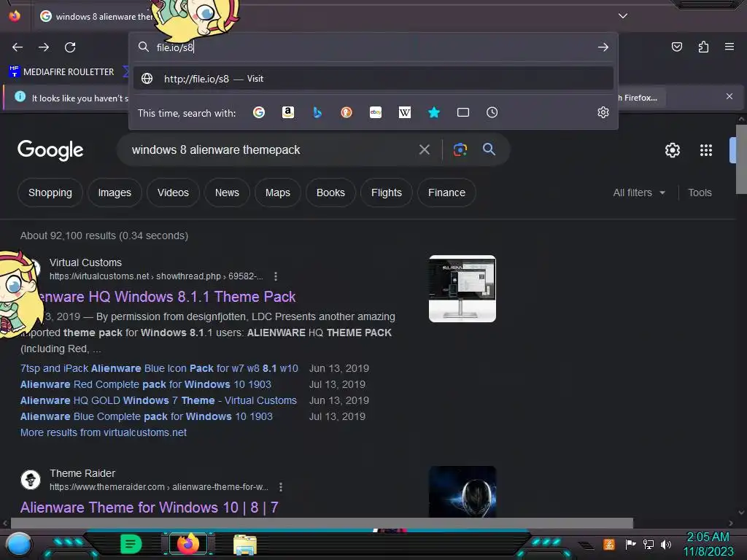
Task: Open the Windows Start orb
Action: click(18, 544)
